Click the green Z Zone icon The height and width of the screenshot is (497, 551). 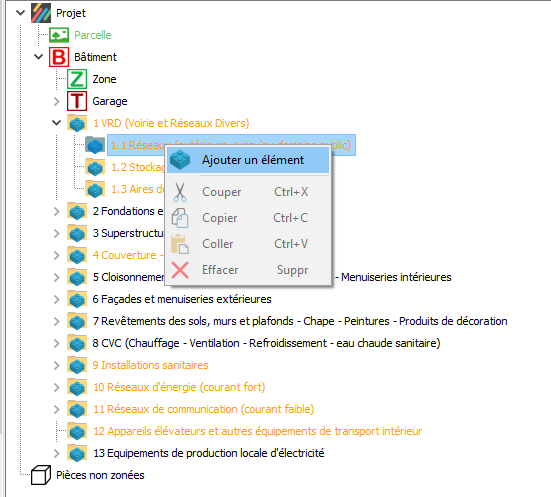(x=77, y=79)
